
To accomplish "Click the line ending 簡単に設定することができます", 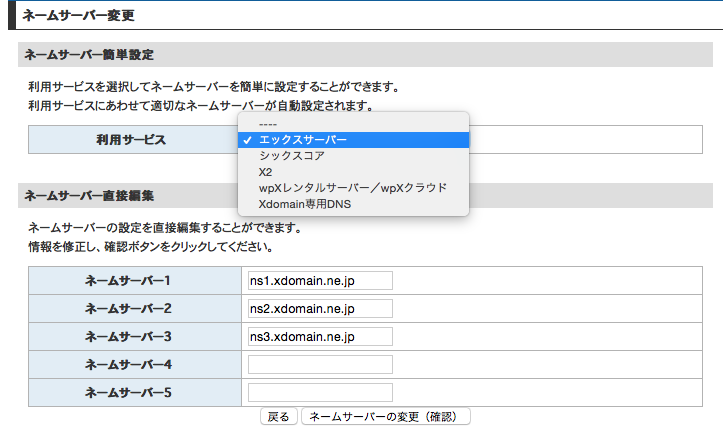I will click(214, 87).
